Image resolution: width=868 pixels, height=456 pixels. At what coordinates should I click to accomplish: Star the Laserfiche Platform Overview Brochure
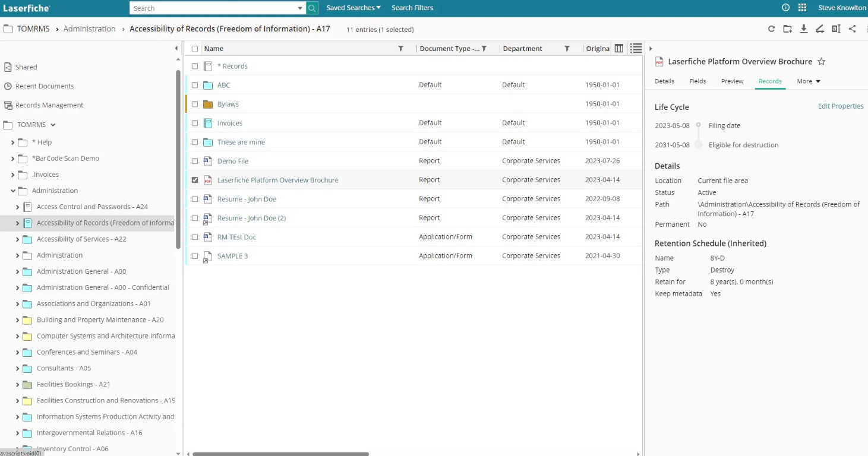[x=822, y=62]
